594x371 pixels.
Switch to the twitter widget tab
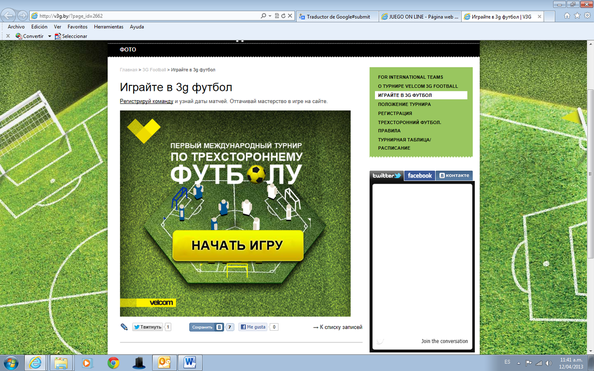(386, 175)
